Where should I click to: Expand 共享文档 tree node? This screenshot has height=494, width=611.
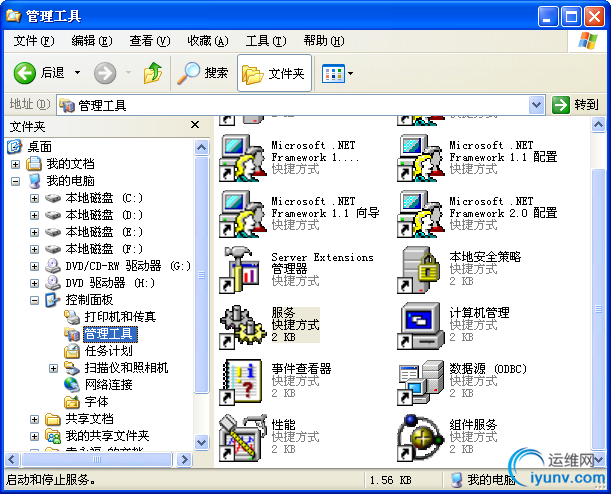(x=34, y=419)
